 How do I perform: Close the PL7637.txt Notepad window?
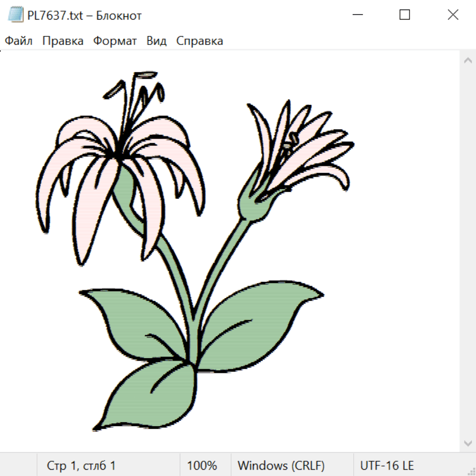point(453,15)
